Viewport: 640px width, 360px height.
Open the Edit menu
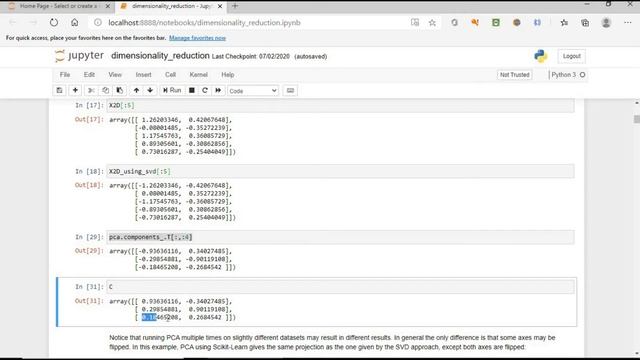tap(89, 75)
